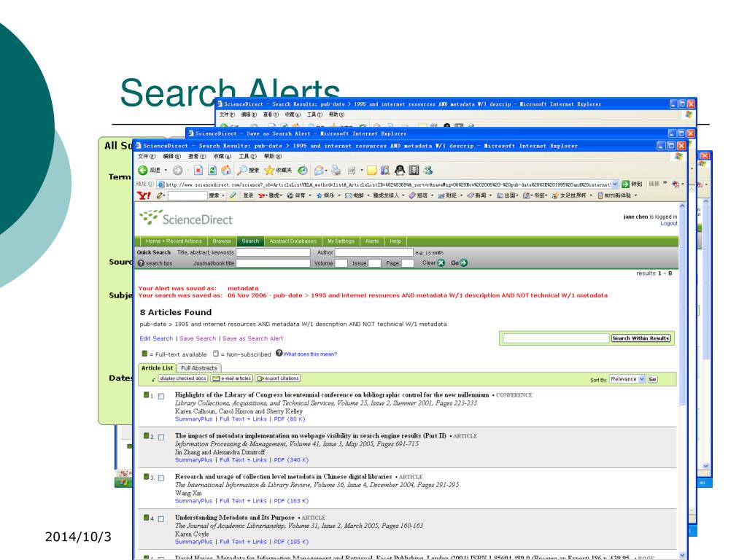Click the Yahoo Y! logo icon
The image size is (747, 560).
click(x=144, y=195)
